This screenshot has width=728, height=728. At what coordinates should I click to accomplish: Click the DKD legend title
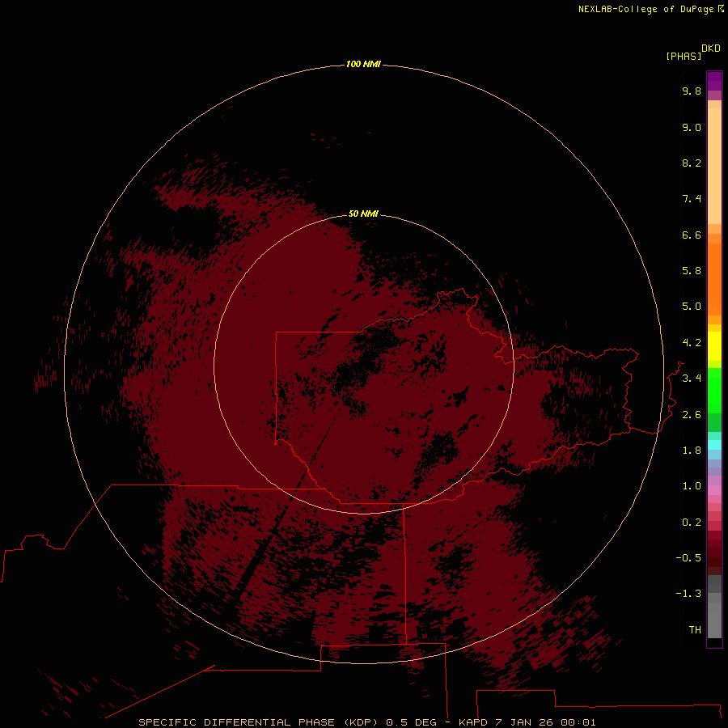[711, 49]
